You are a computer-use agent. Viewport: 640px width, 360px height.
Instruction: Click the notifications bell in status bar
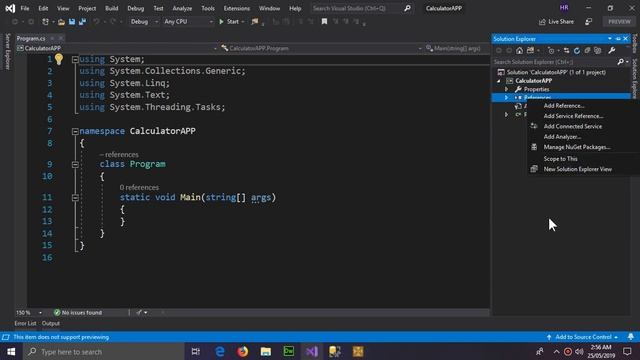631,337
